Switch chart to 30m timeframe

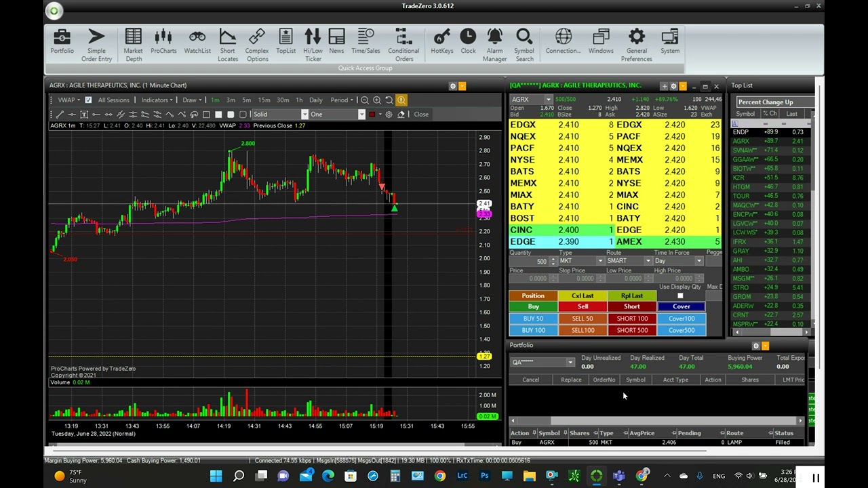coord(283,100)
